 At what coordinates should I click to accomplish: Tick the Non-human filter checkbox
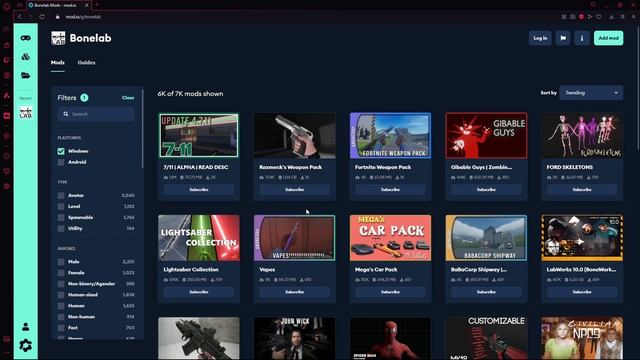[x=61, y=317]
